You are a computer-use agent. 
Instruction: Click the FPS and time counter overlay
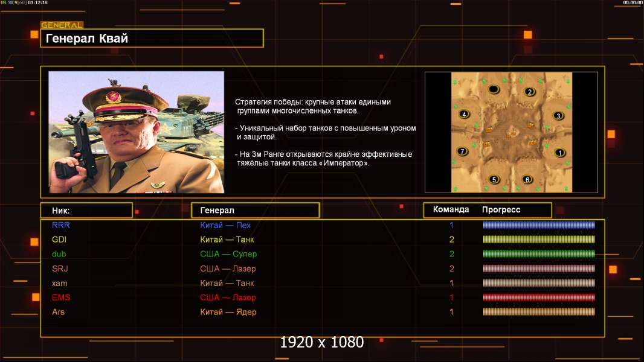pyautogui.click(x=24, y=2)
